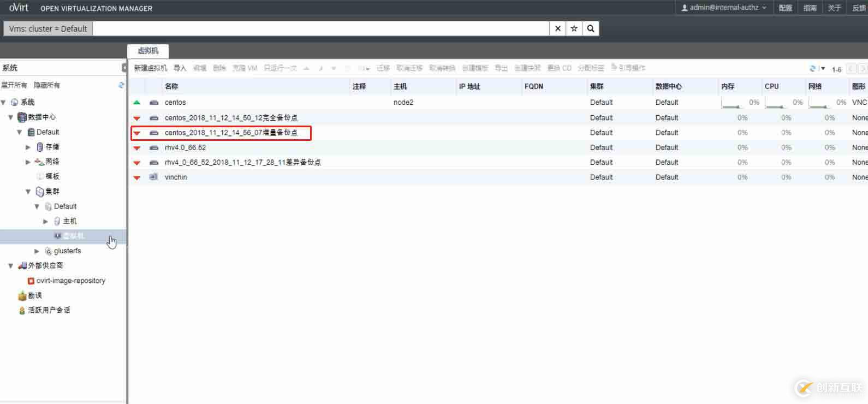The image size is (868, 404).
Task: Select the 虚拟机 tab
Action: [148, 51]
